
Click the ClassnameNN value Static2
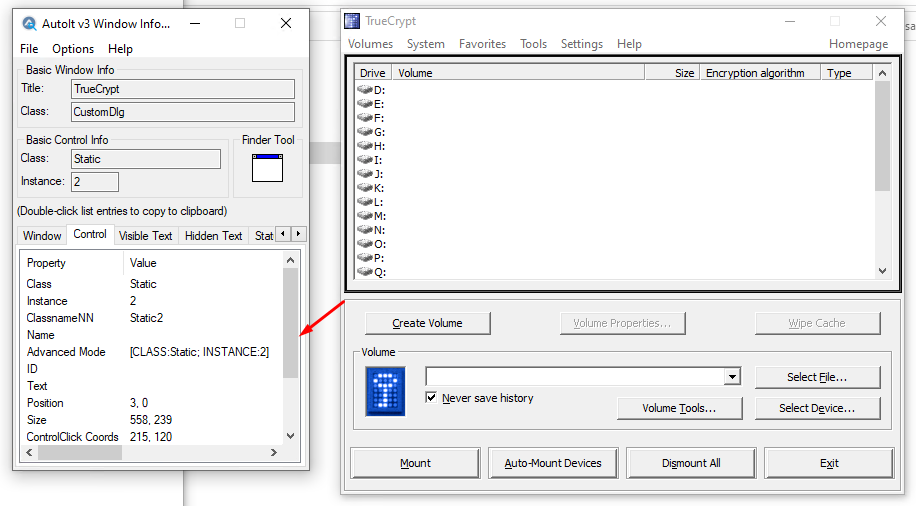(x=147, y=318)
